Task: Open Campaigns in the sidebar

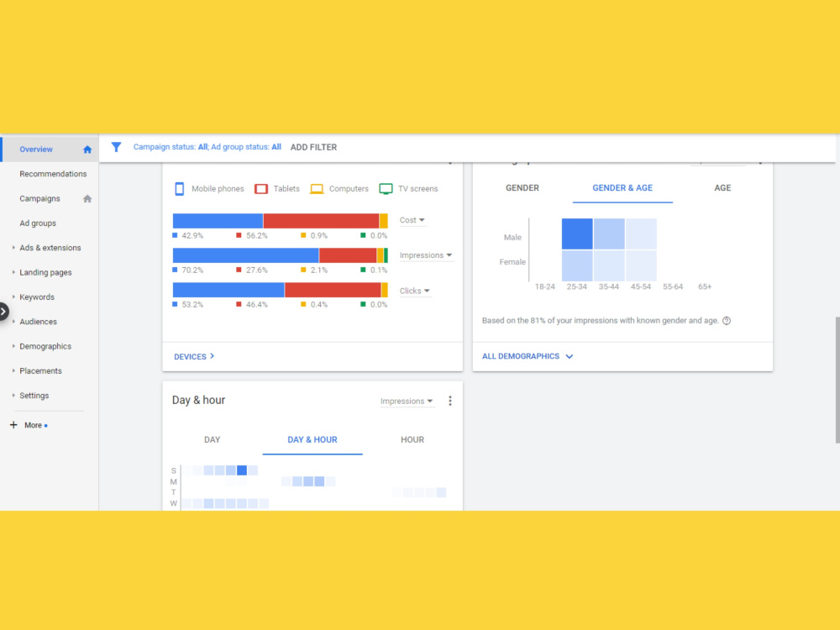Action: pyautogui.click(x=39, y=199)
